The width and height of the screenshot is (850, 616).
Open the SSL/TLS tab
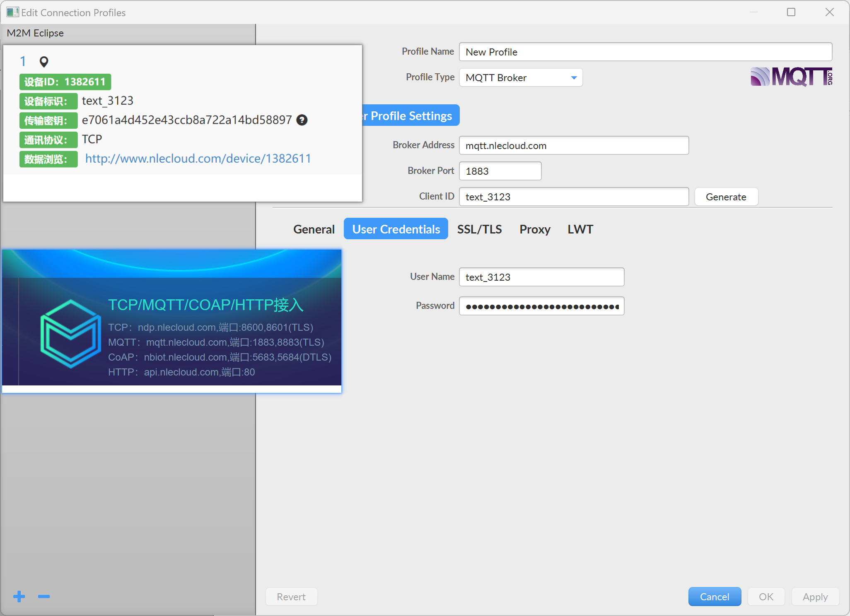(x=479, y=229)
